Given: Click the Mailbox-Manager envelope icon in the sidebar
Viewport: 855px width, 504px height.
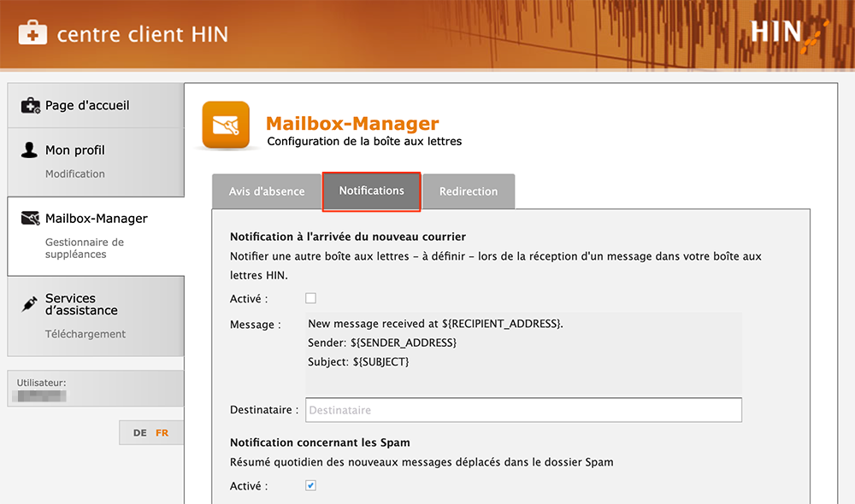Looking at the screenshot, I should 31,218.
